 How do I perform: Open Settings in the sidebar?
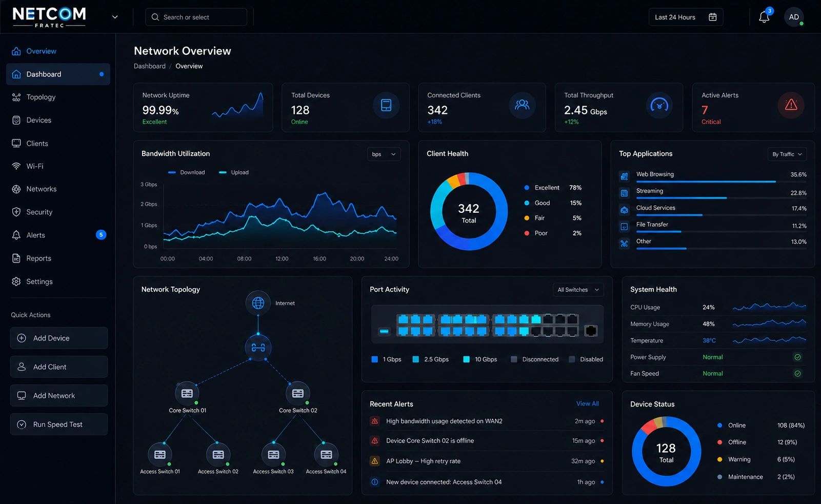coord(58,281)
